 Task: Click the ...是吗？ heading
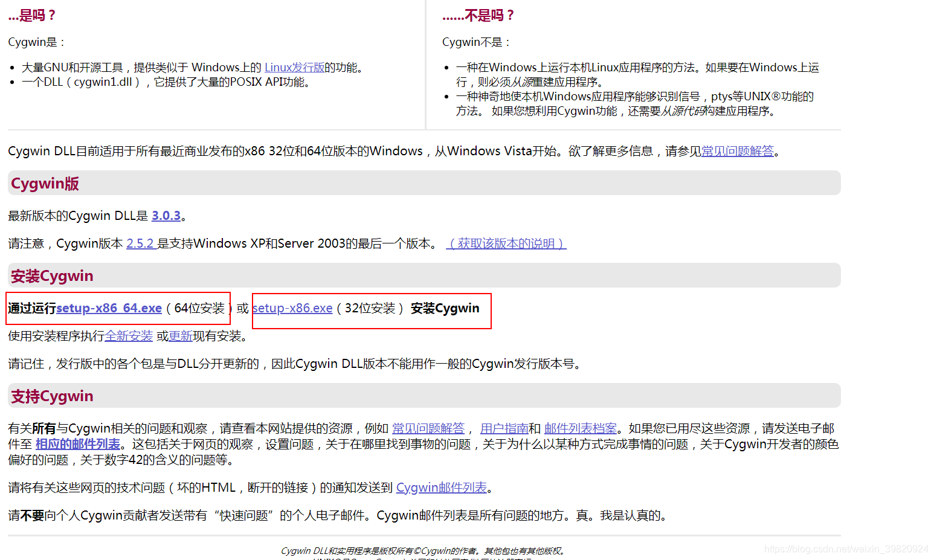[x=32, y=16]
